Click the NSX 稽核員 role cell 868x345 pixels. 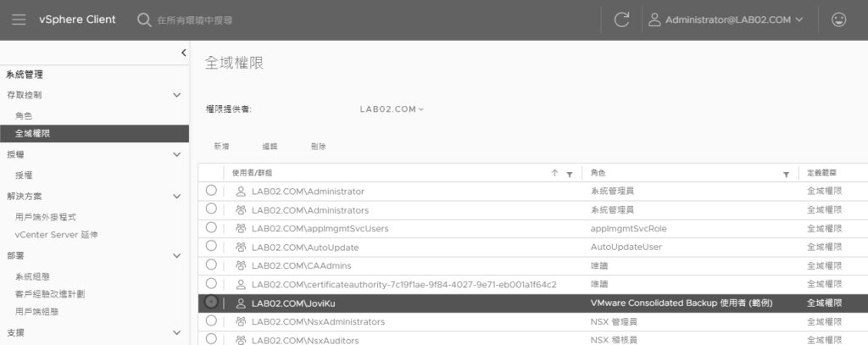pyautogui.click(x=614, y=340)
